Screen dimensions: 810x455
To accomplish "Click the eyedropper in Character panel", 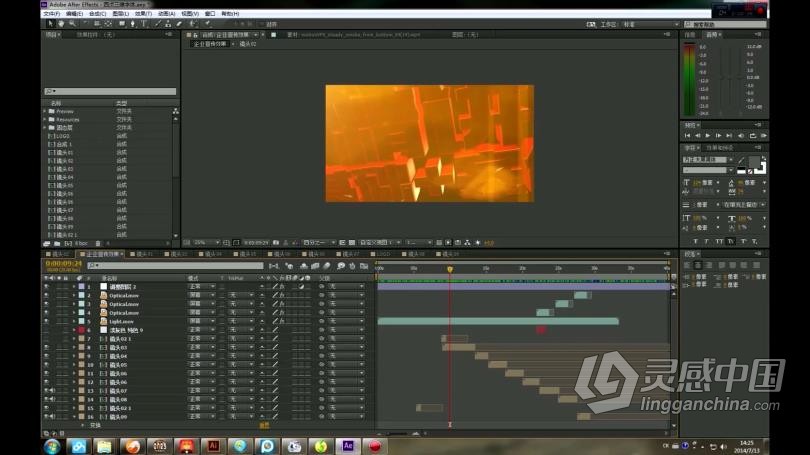I will 741,161.
